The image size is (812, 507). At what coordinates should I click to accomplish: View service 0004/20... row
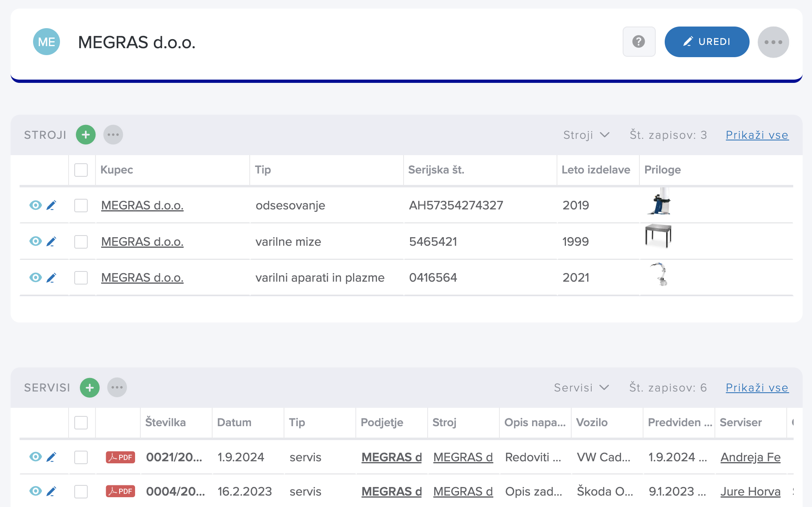35,491
